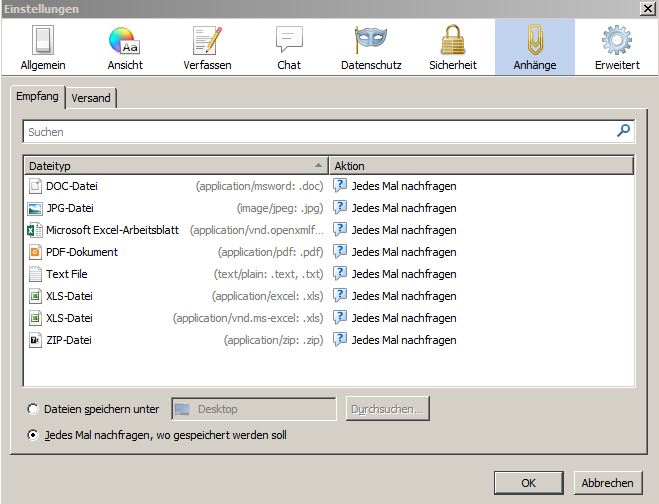This screenshot has height=504, width=659.
Task: Select '(application/msword: .doc)' text
Action: (260, 186)
